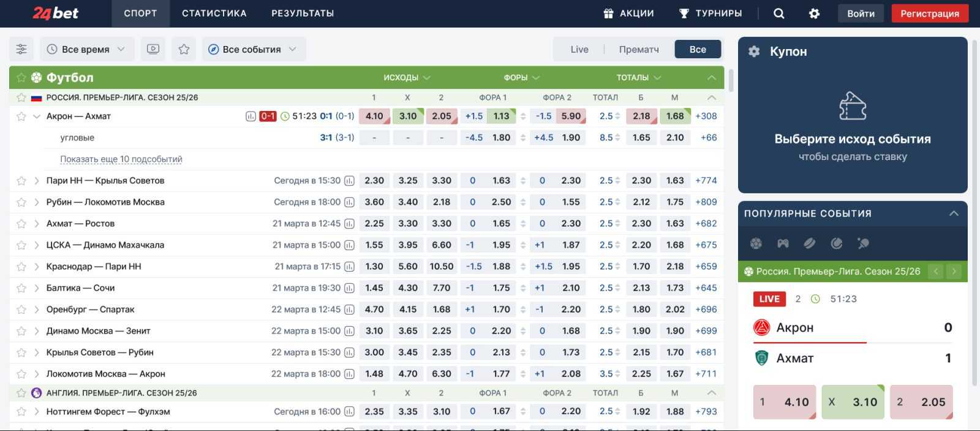Open the СТАТИСТИКА tab

[x=214, y=13]
